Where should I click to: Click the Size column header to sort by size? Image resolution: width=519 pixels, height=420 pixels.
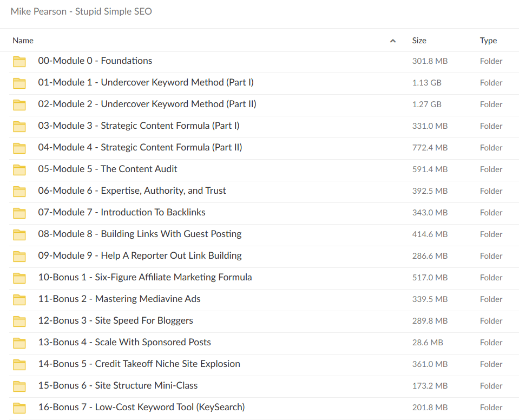419,40
